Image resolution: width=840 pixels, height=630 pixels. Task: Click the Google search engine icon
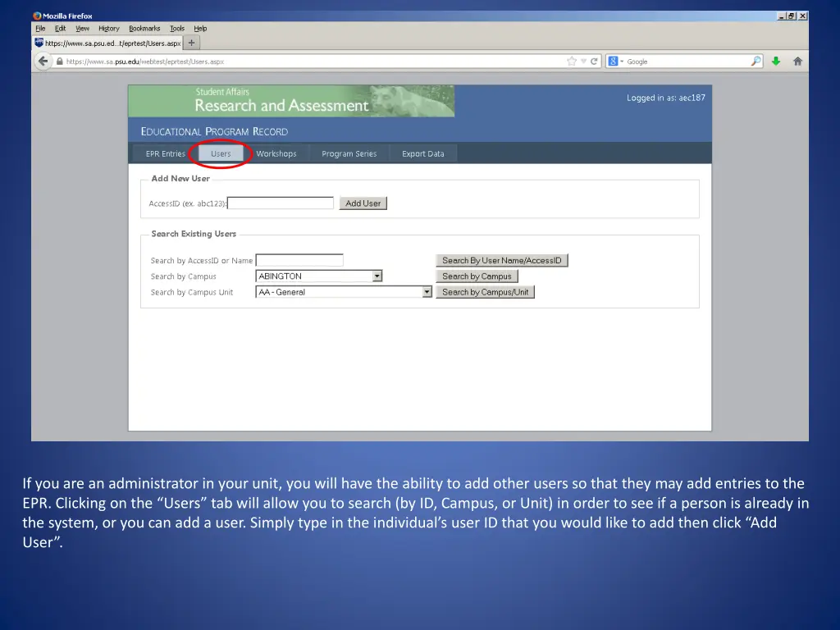pyautogui.click(x=614, y=61)
